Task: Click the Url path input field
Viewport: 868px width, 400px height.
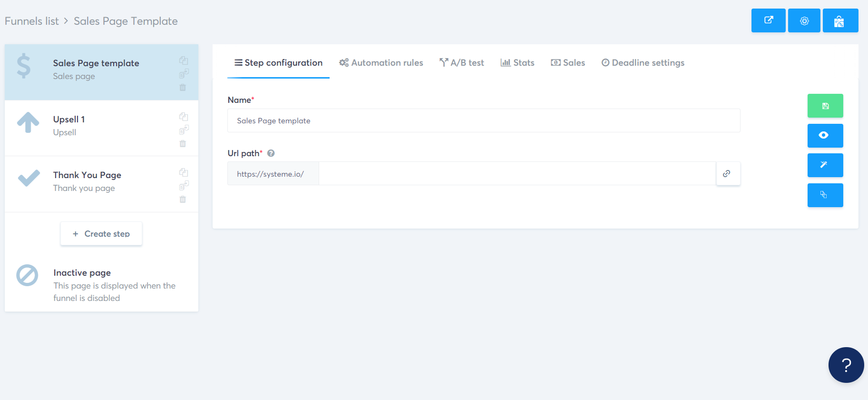Action: pos(517,173)
